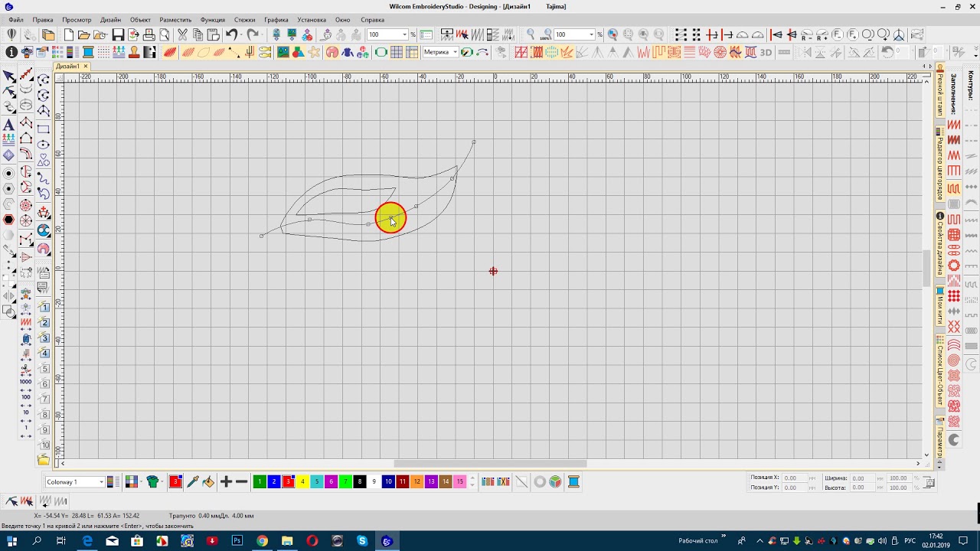980x551 pixels.
Task: Undo the last action
Action: point(230,35)
